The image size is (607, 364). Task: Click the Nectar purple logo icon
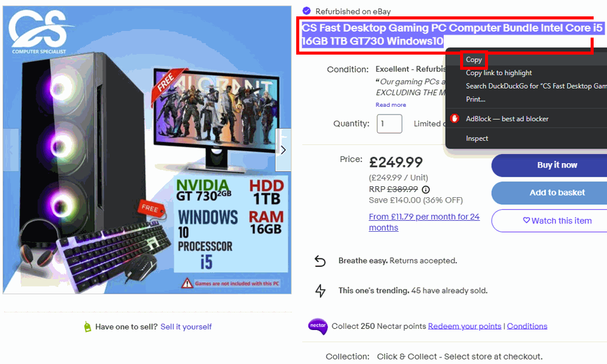pyautogui.click(x=318, y=326)
